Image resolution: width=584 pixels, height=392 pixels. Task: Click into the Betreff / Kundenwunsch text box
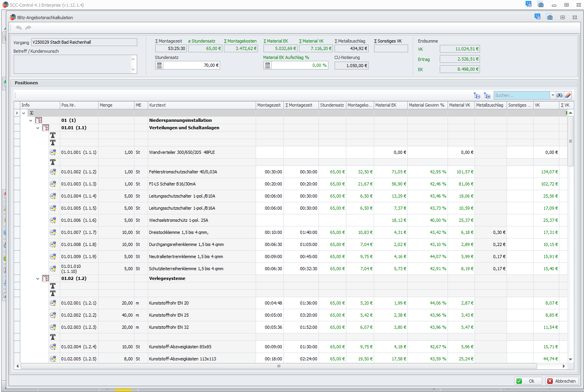[x=72, y=64]
